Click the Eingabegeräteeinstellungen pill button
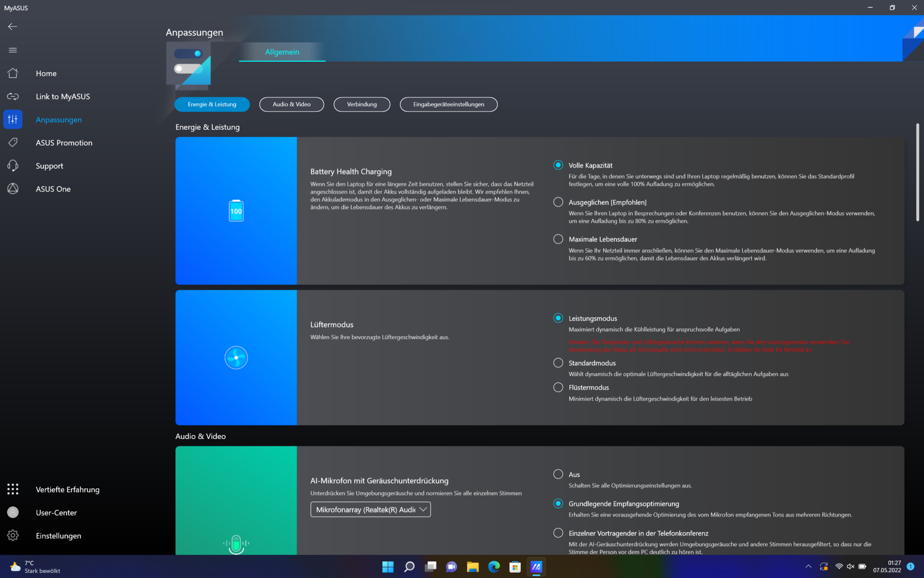Viewport: 924px width, 578px height. click(x=448, y=105)
